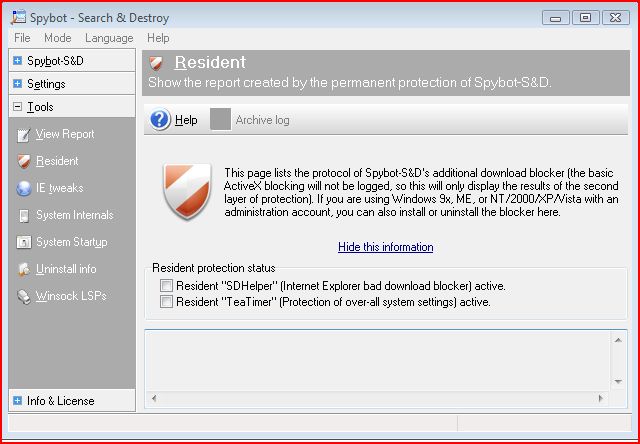Collapse the Tools section
This screenshot has height=444, width=640.
click(17, 107)
